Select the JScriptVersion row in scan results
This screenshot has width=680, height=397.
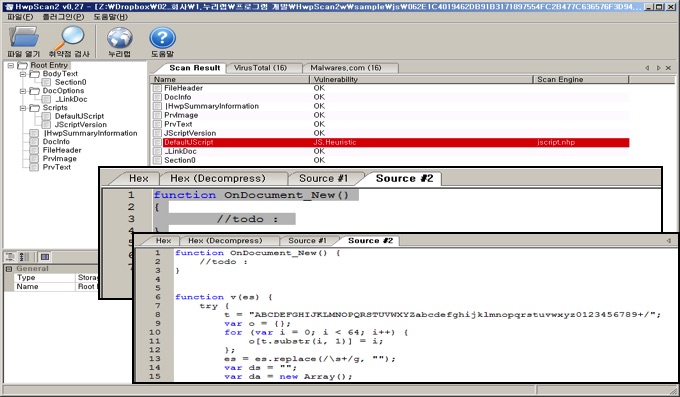pyautogui.click(x=390, y=133)
